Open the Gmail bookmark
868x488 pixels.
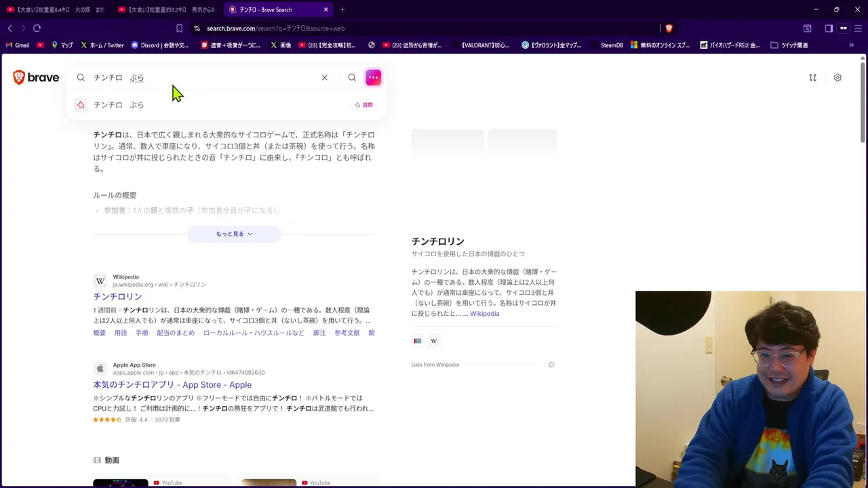(x=17, y=45)
